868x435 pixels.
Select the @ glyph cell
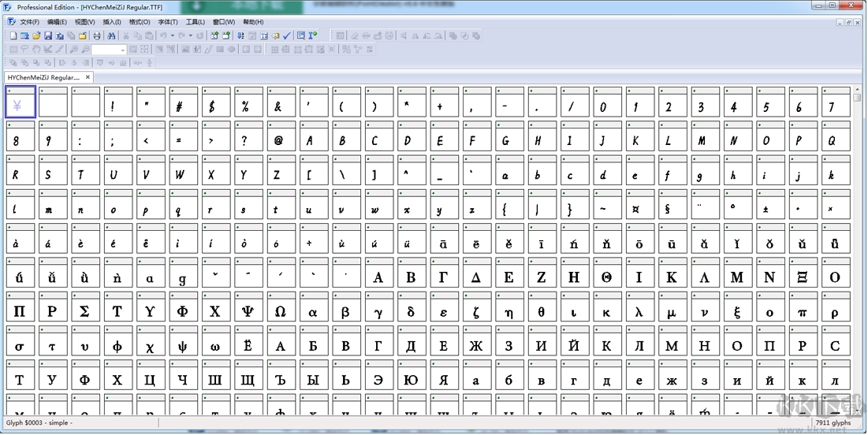pyautogui.click(x=279, y=140)
